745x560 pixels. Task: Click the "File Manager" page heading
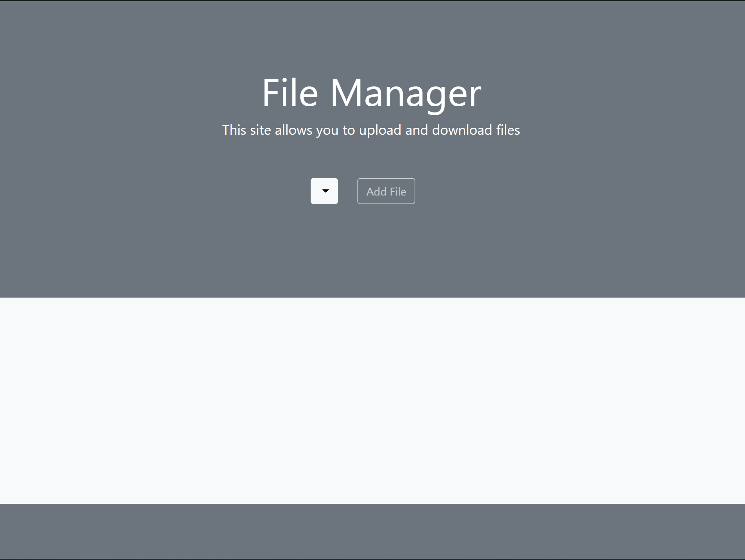[x=372, y=93]
